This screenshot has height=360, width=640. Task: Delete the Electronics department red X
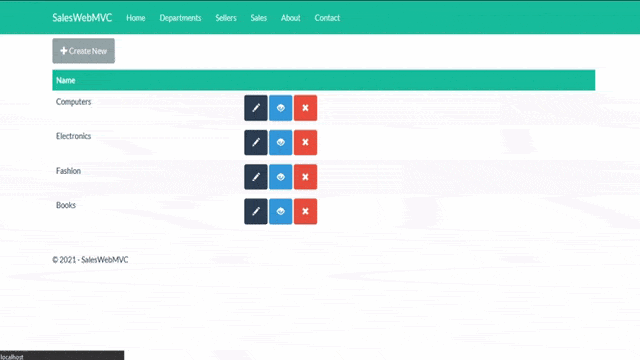coord(305,142)
